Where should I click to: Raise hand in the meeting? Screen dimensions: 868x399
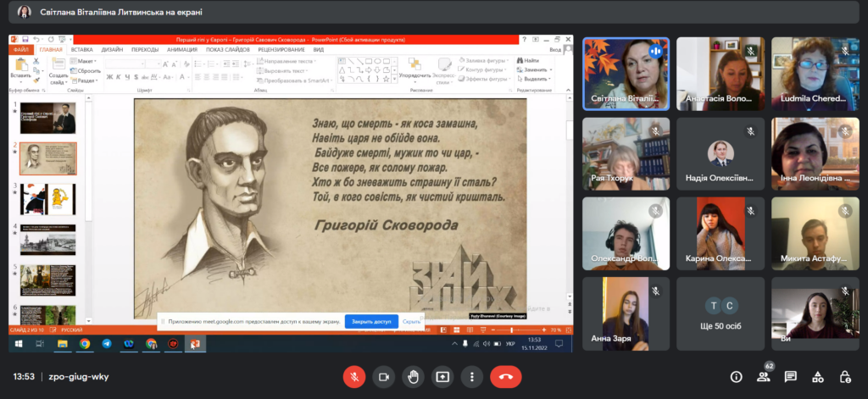tap(413, 376)
